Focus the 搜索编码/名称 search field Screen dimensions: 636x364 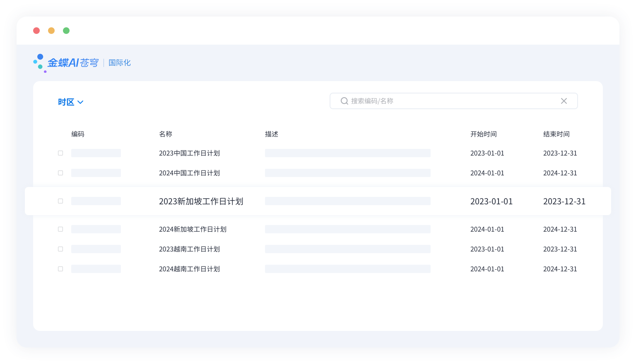click(451, 101)
